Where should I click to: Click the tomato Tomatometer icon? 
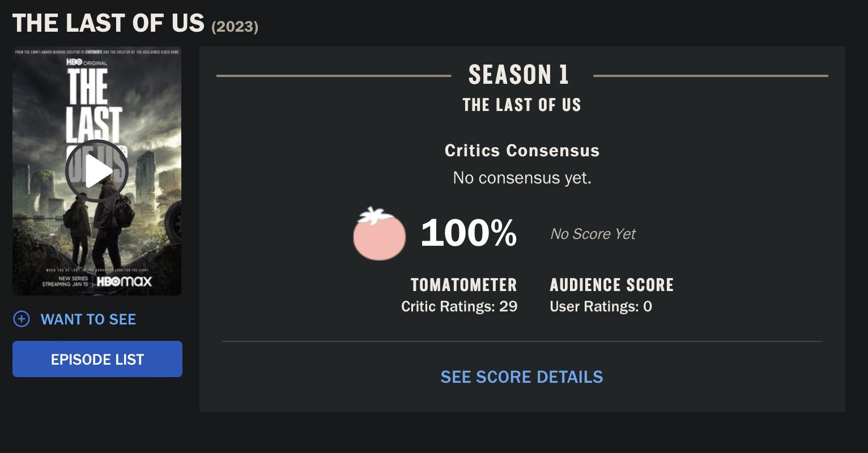[x=380, y=234]
